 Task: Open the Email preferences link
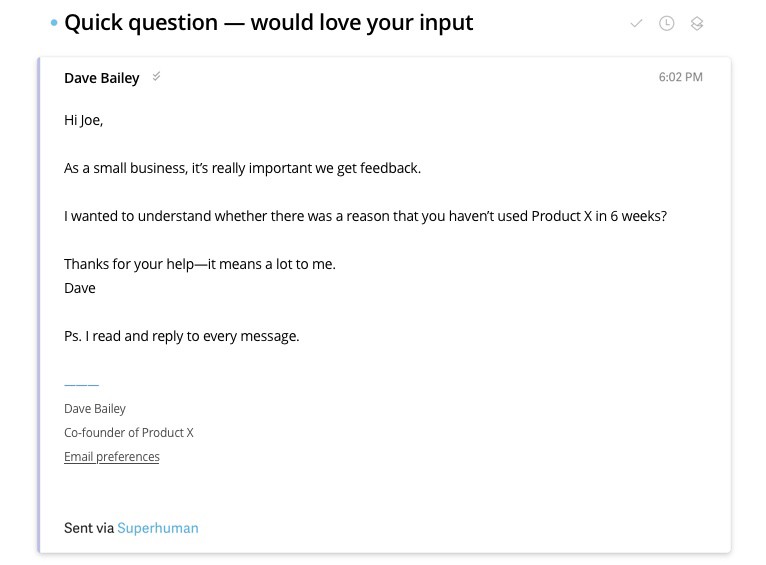(112, 457)
